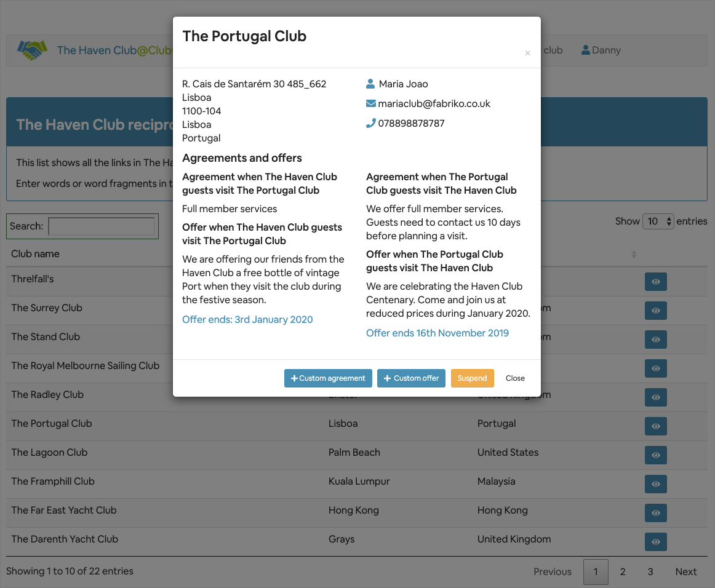Click the envelope icon beside the email address
The width and height of the screenshot is (715, 588).
370,103
